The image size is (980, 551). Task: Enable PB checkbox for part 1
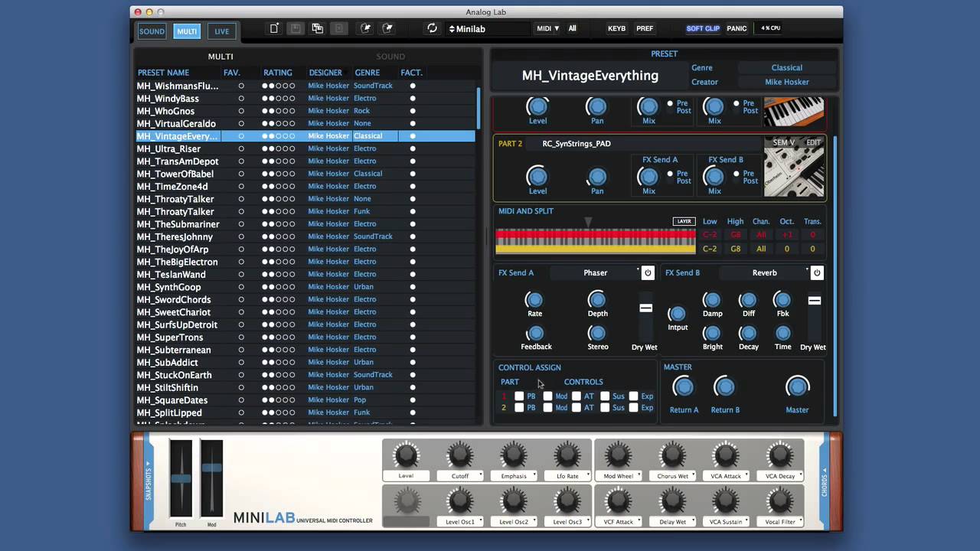519,396
